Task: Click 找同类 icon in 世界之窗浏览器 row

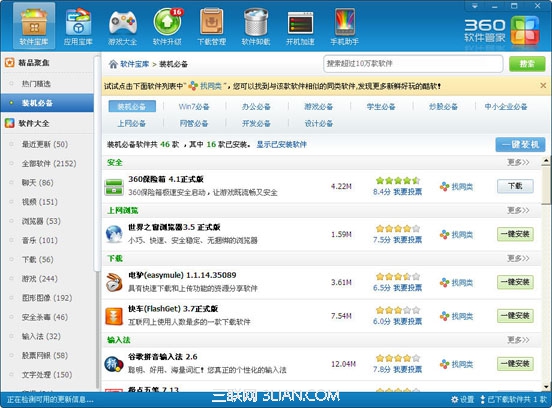Action: pyautogui.click(x=445, y=234)
